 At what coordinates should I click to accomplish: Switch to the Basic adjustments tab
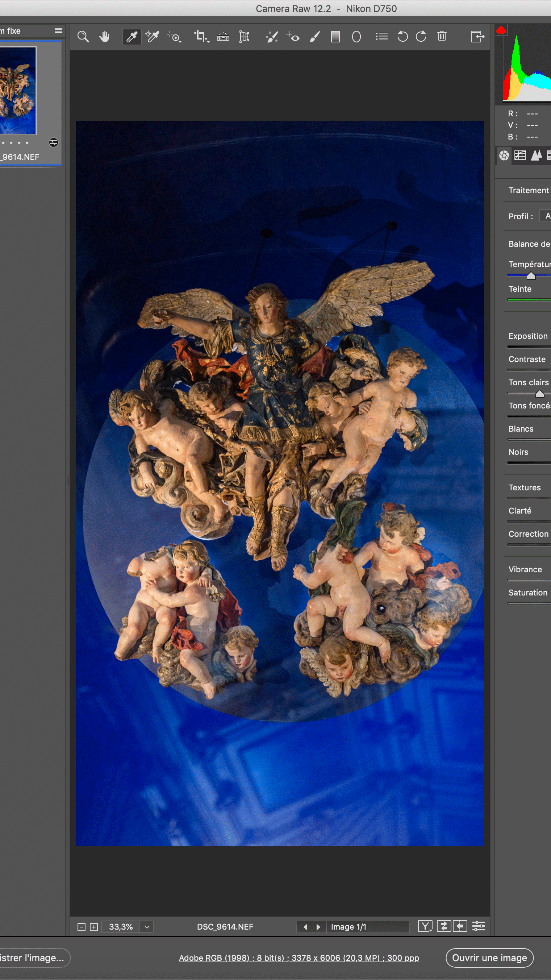tap(504, 155)
